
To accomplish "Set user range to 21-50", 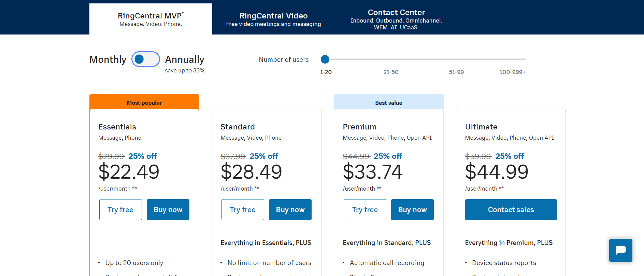I will coord(391,72).
